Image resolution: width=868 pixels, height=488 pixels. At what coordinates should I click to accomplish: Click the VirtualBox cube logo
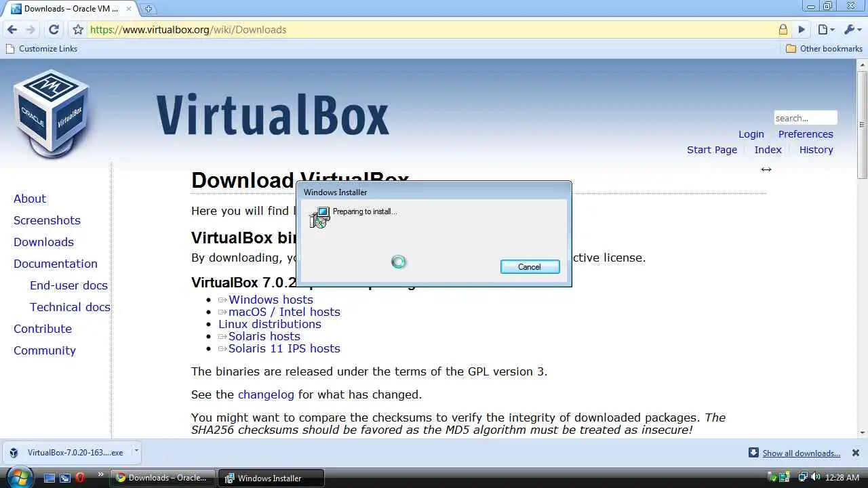[52, 113]
